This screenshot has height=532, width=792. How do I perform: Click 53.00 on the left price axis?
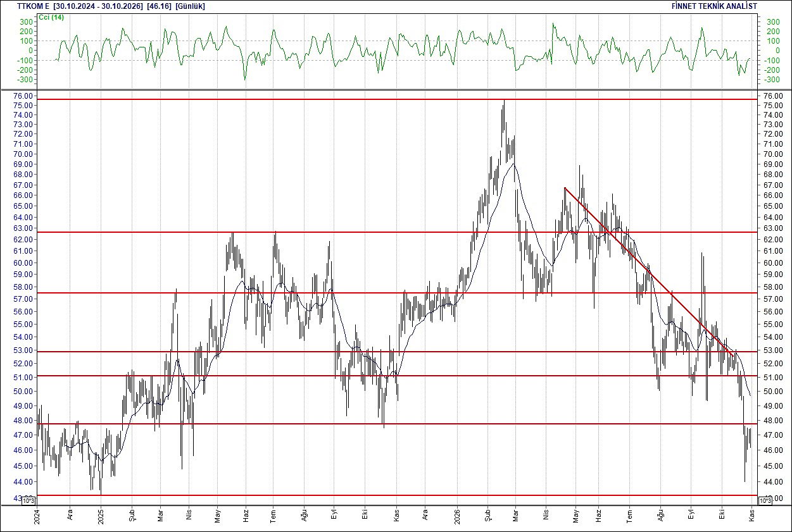[24, 350]
